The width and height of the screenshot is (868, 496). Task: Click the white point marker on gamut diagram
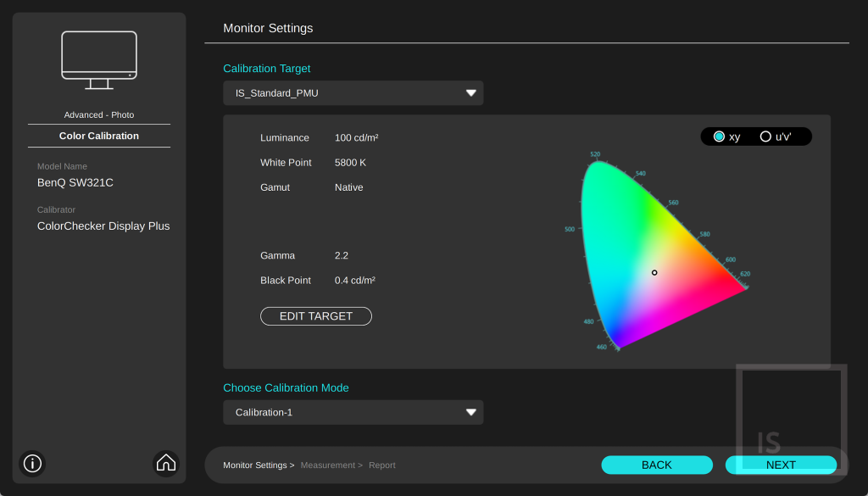[654, 272]
